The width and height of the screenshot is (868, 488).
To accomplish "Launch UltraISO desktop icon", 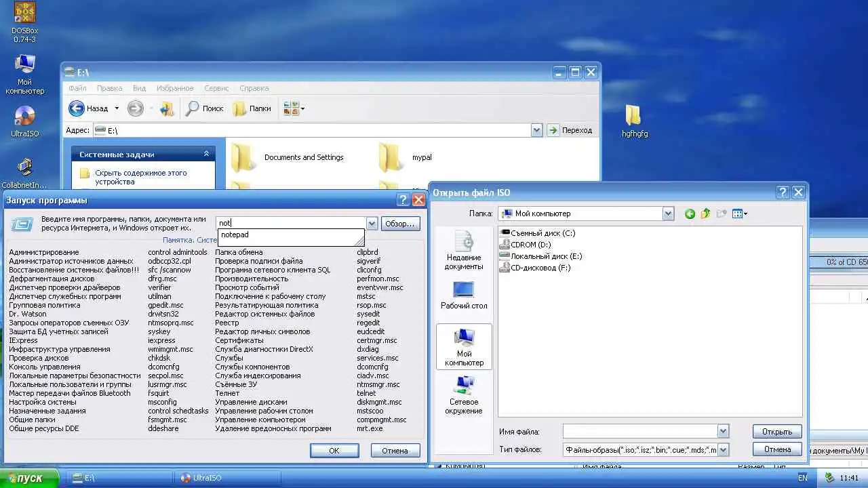I will click(24, 122).
